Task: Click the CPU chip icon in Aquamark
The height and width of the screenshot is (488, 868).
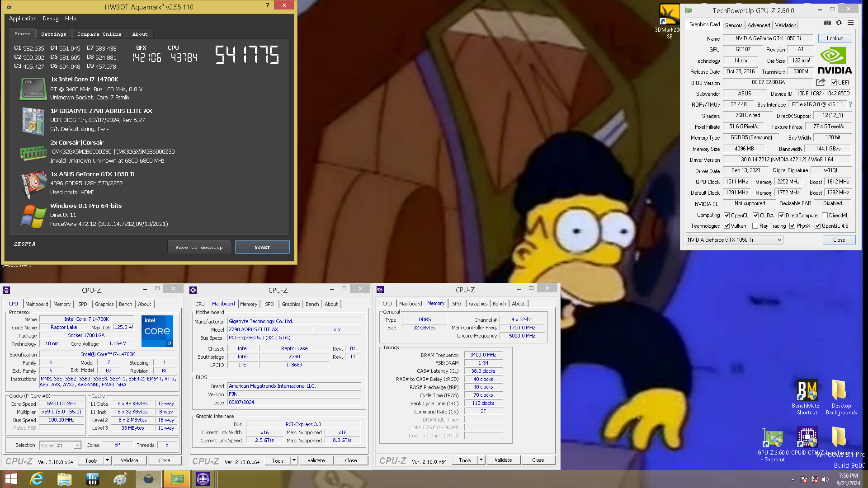Action: 33,88
